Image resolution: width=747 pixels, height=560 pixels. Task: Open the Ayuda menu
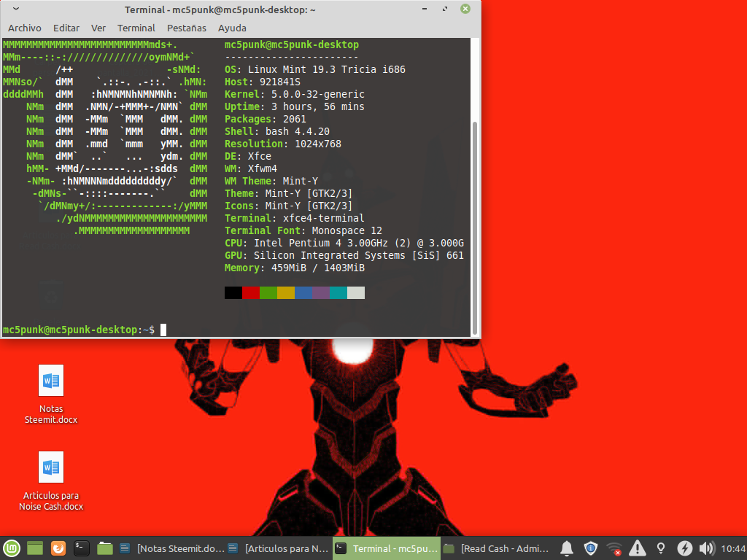[x=232, y=28]
